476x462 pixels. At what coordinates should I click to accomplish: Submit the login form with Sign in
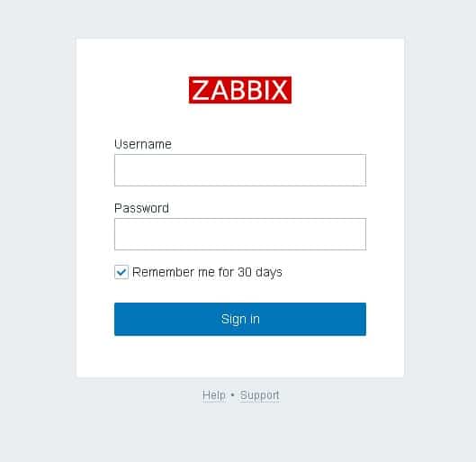click(x=240, y=319)
